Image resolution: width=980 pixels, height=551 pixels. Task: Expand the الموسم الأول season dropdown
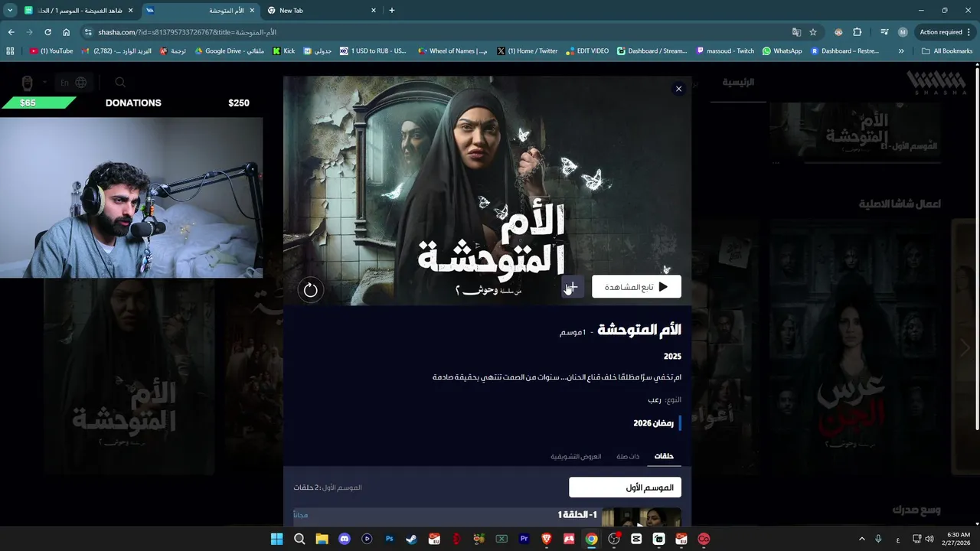625,487
